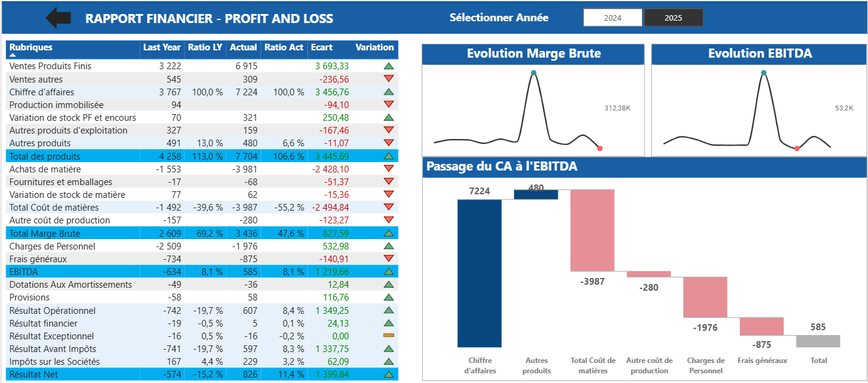
Task: Click orange flat indicator for Résultat Exceptionnel
Action: click(389, 336)
